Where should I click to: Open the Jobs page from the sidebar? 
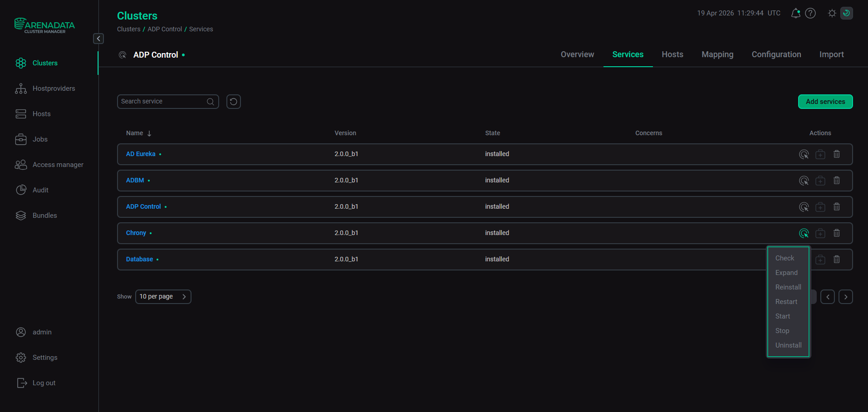[x=31, y=139]
